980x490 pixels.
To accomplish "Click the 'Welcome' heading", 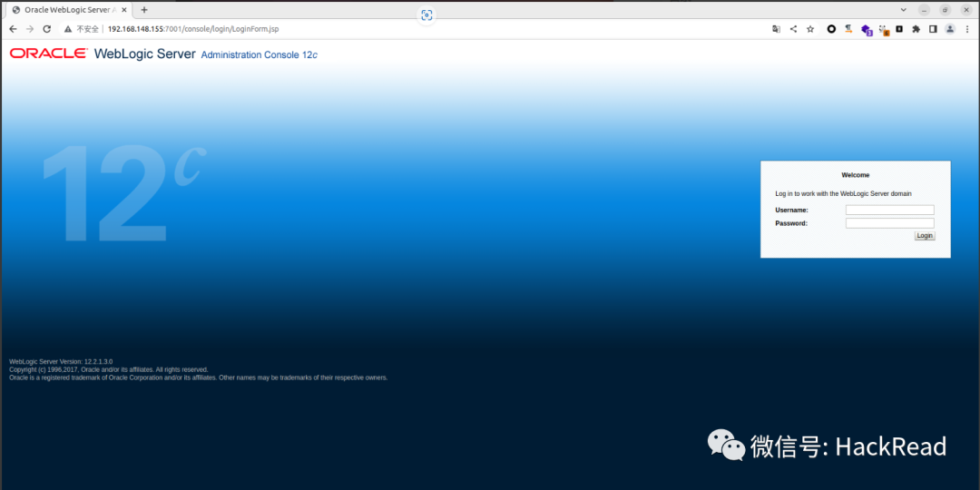I will pos(855,175).
